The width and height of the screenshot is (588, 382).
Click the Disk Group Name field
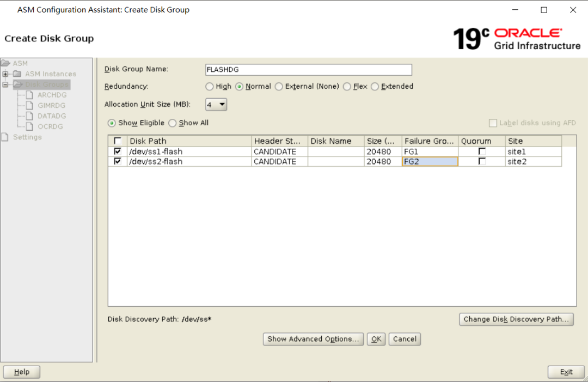(x=309, y=69)
